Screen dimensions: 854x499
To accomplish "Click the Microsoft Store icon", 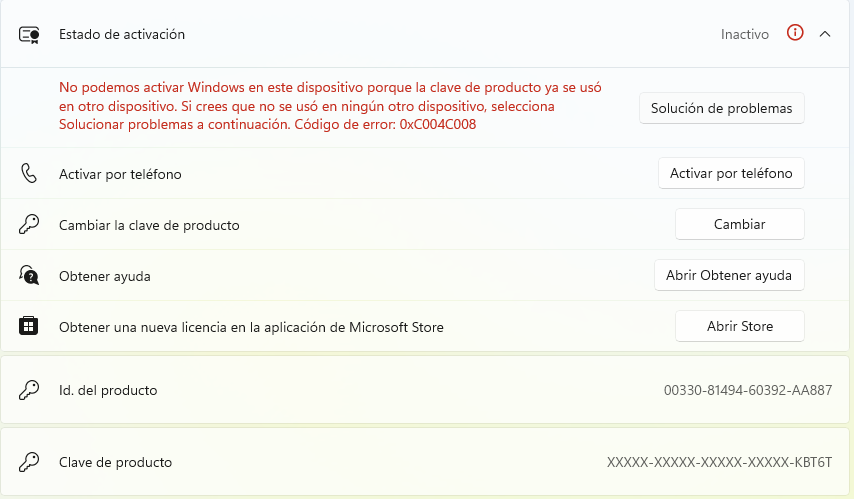I will [28, 326].
